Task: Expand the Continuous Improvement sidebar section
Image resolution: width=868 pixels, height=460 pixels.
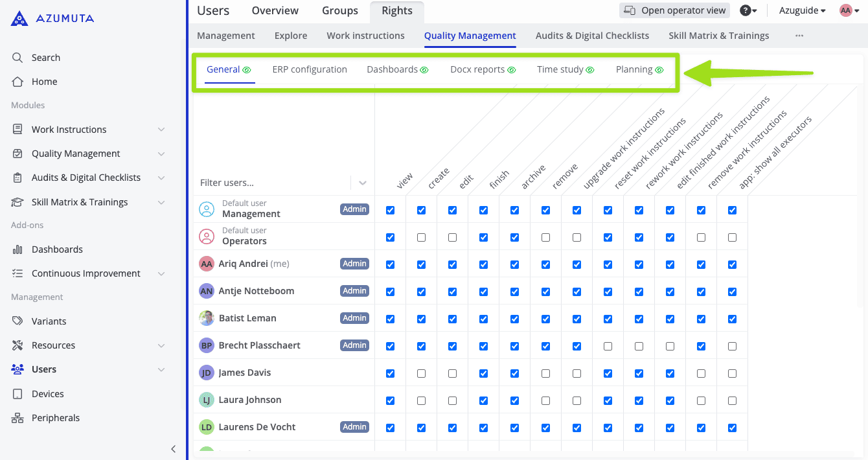Action: (x=161, y=273)
